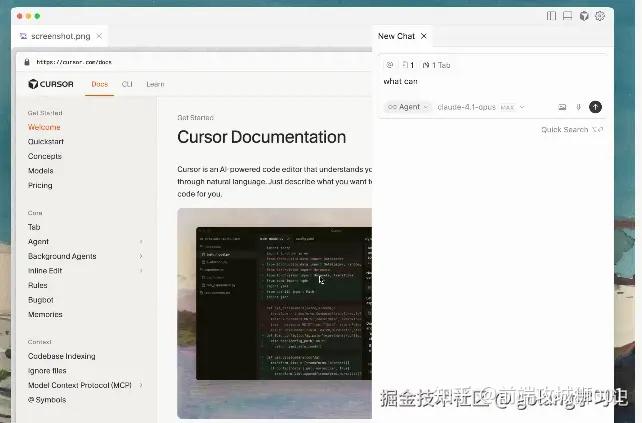Expand the Agent section chevron
This screenshot has height=423, width=642.
pyautogui.click(x=141, y=242)
